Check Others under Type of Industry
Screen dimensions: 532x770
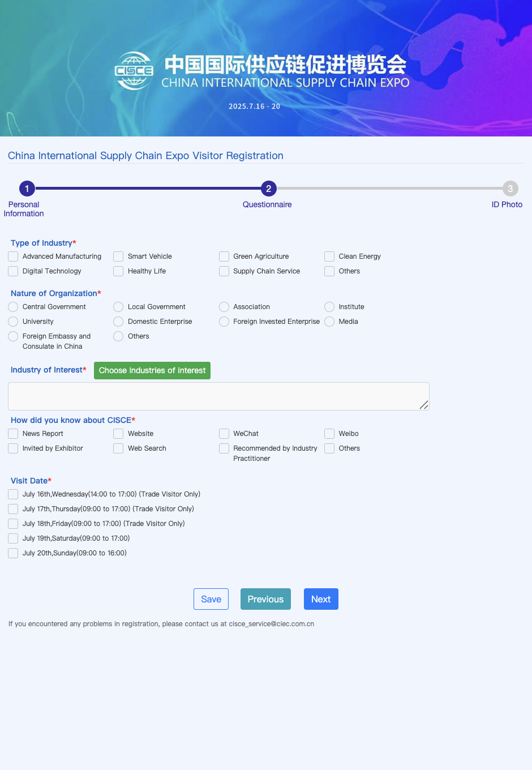click(x=329, y=271)
